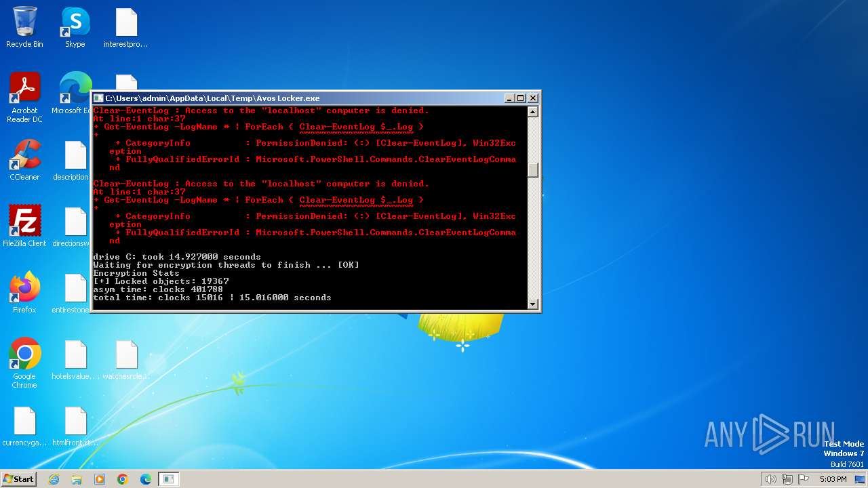868x488 pixels.
Task: Click 'Waiting for encryption threads to finish' line
Action: tap(226, 265)
